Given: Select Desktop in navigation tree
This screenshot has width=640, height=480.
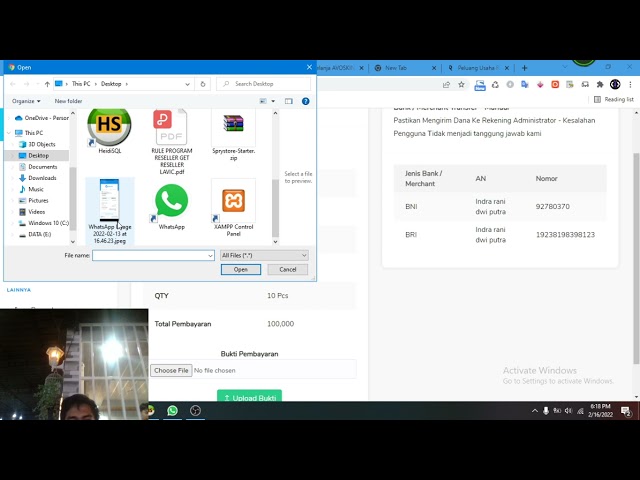Looking at the screenshot, I should click(34, 156).
